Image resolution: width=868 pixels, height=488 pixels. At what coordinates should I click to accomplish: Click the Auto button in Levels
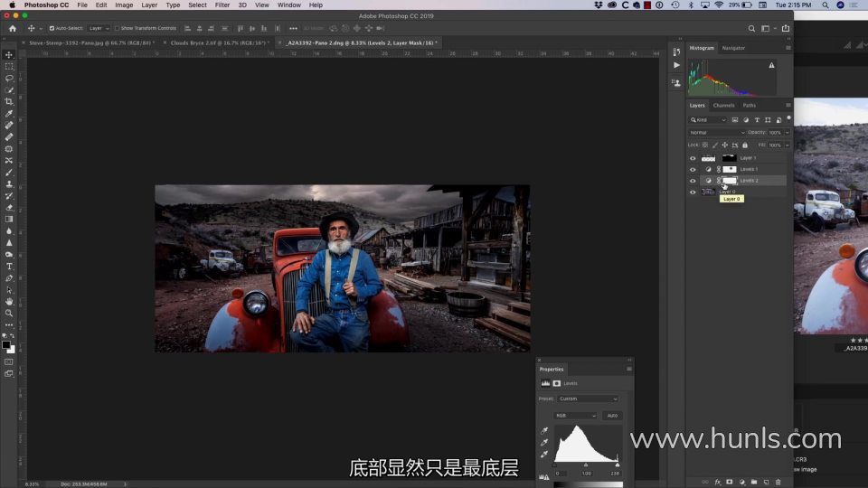point(612,416)
